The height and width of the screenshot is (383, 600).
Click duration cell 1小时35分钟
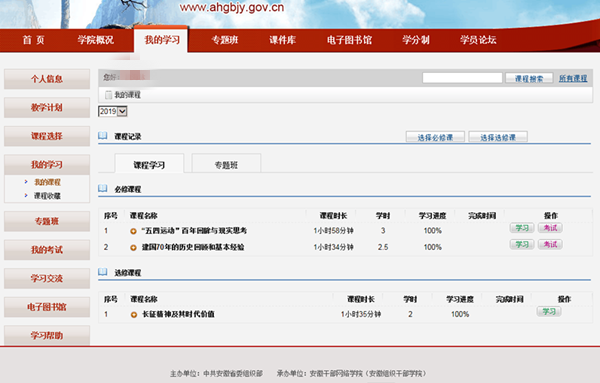click(x=361, y=314)
